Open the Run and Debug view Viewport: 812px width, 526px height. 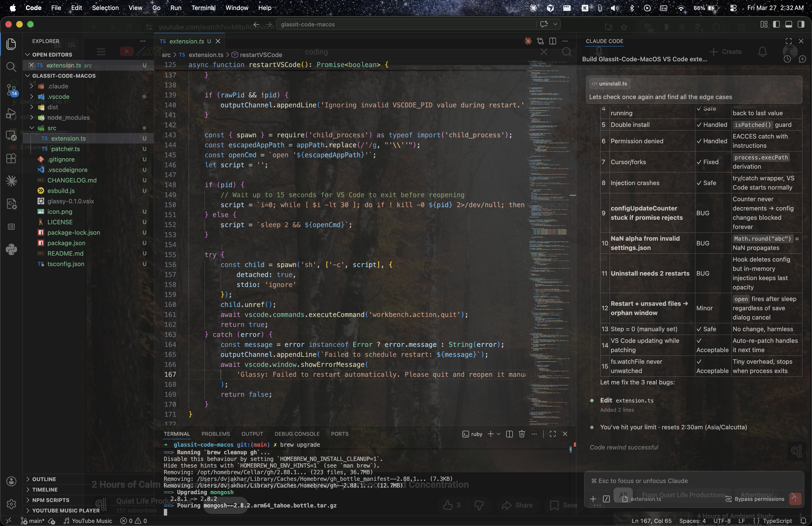click(x=11, y=114)
